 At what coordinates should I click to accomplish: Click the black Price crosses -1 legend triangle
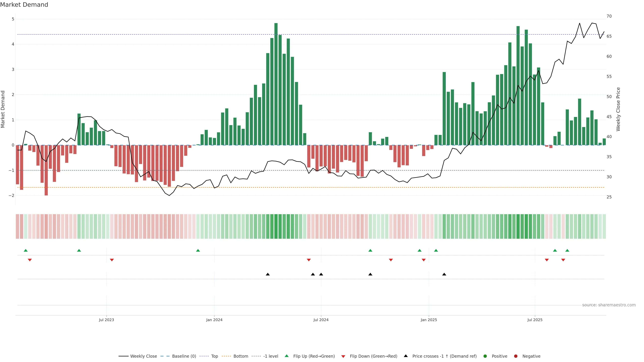pyautogui.click(x=406, y=356)
